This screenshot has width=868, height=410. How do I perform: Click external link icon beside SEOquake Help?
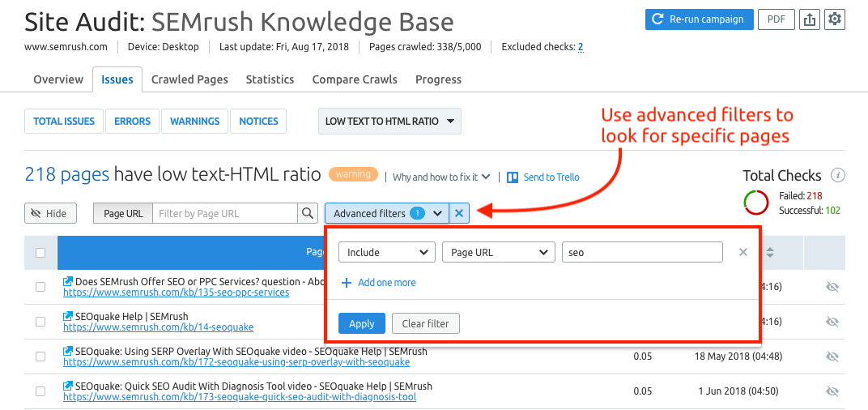(x=68, y=316)
